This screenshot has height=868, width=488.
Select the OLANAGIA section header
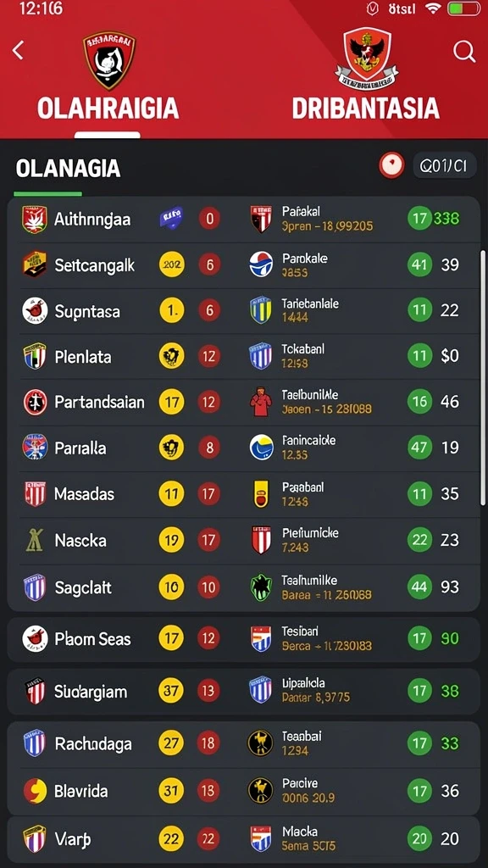[68, 169]
